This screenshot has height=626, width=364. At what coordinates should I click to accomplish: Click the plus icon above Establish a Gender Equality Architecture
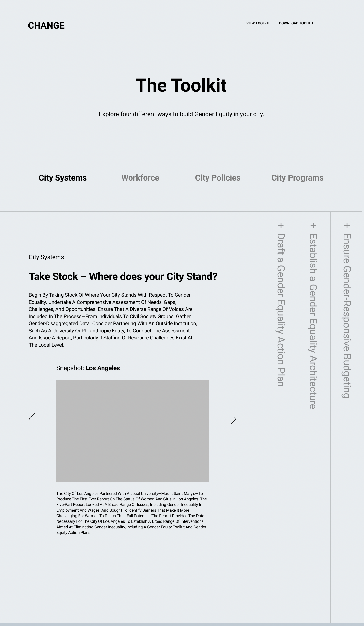point(313,225)
